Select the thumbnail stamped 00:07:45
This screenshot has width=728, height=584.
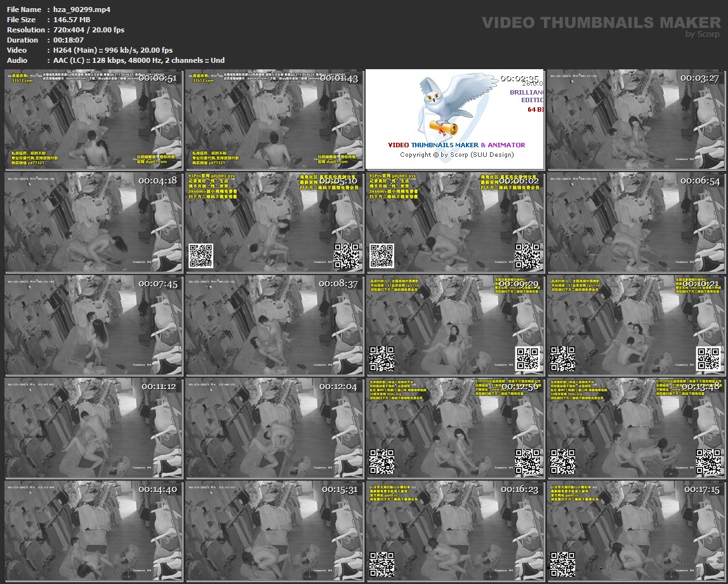[x=94, y=326]
